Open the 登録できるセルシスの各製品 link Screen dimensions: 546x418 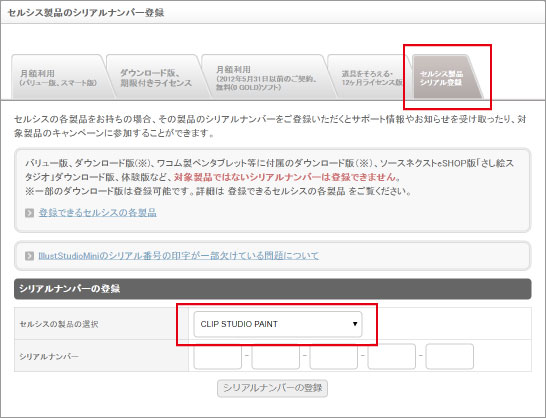pyautogui.click(x=98, y=213)
